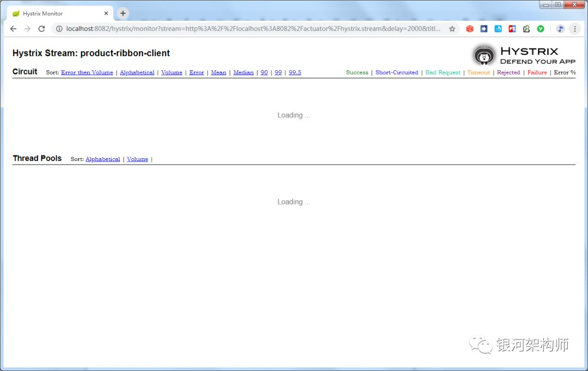
Task: Click the Hystrix hedgehog logo
Action: [x=484, y=55]
